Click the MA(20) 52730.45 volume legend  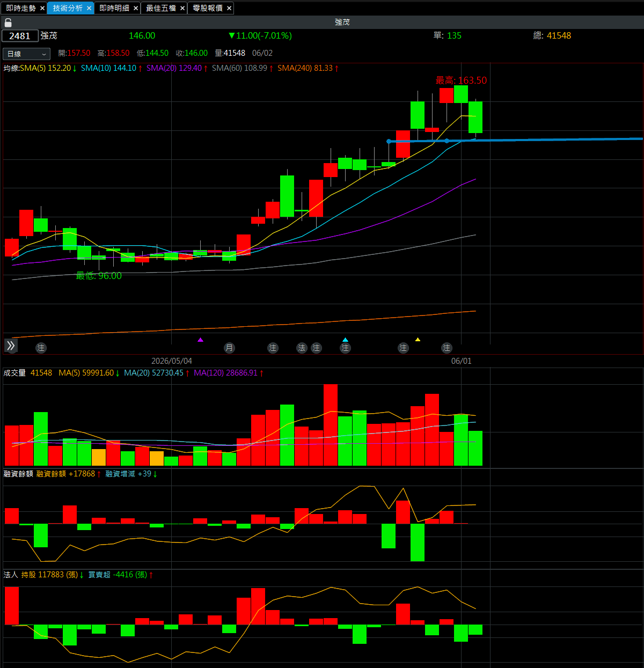point(157,373)
